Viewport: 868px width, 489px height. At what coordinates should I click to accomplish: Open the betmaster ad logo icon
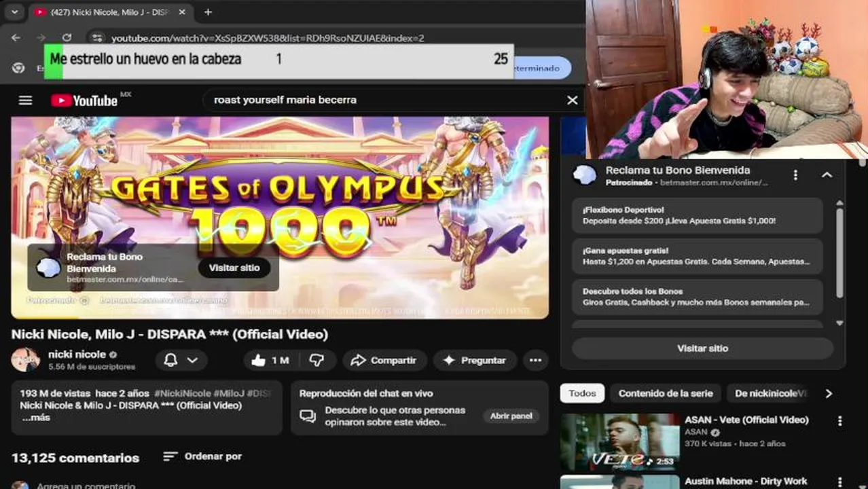[x=585, y=175]
